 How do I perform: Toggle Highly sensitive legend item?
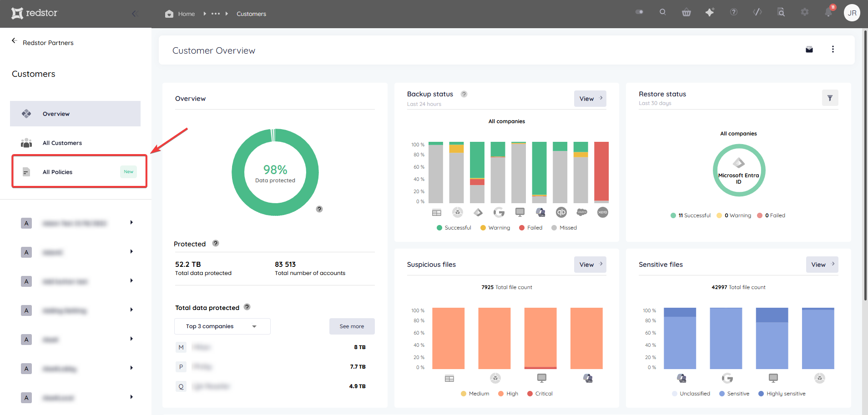tap(782, 394)
